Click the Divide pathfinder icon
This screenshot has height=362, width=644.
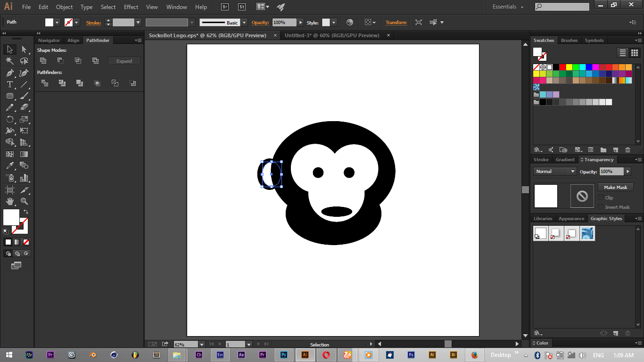[x=45, y=83]
